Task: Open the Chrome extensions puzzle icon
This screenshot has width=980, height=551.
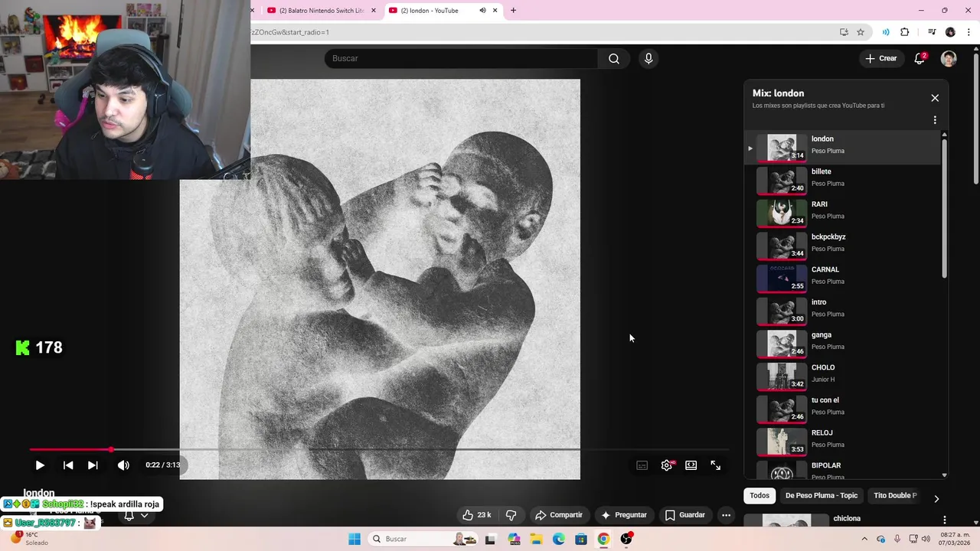Action: (x=905, y=32)
